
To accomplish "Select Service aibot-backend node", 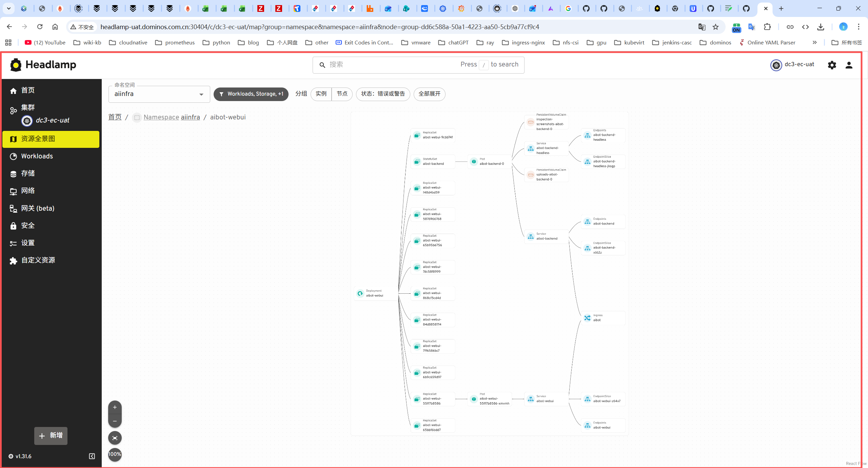I will [546, 236].
